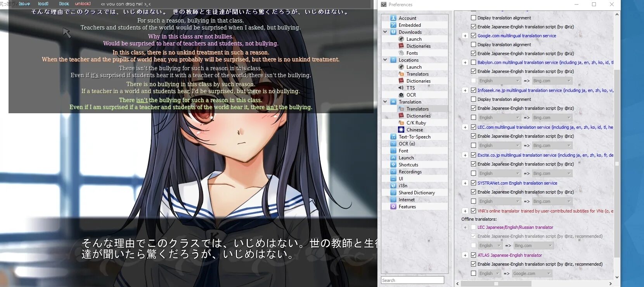
Task: Toggle SYSTRANet.com English translation checkbox
Action: pos(473,183)
